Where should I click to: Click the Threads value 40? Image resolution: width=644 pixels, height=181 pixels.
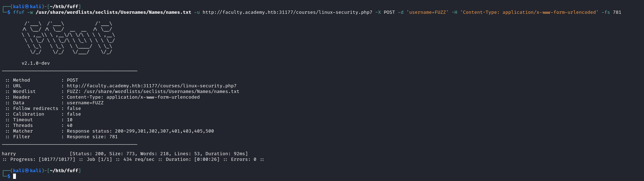69,125
